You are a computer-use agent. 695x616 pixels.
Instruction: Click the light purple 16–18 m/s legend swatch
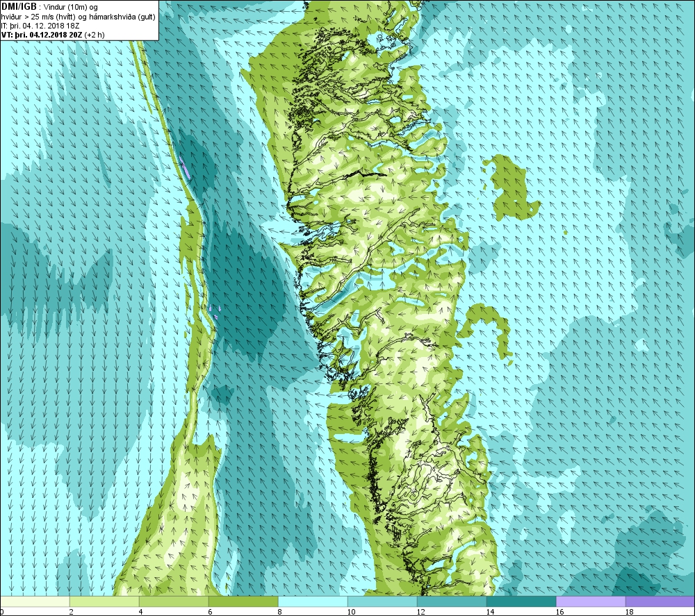coord(591,601)
